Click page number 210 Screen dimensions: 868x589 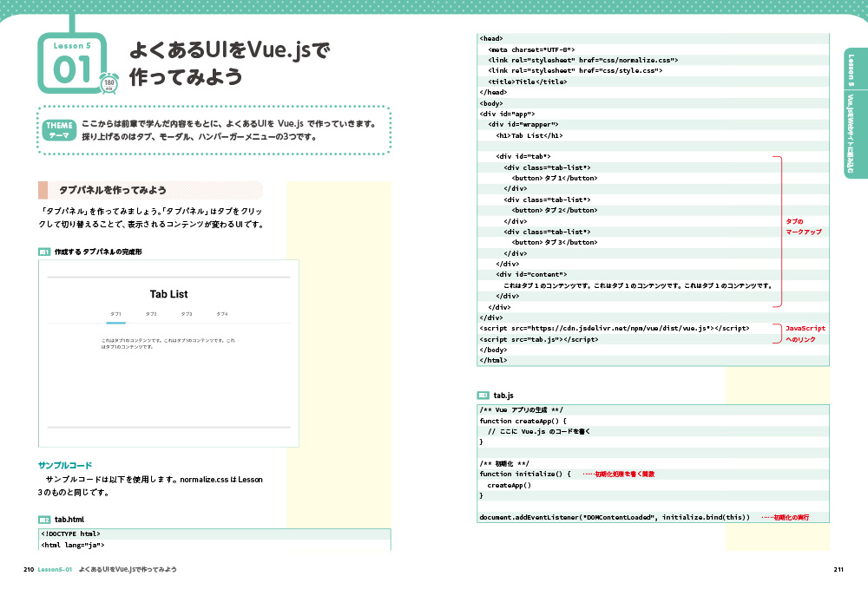[29, 569]
